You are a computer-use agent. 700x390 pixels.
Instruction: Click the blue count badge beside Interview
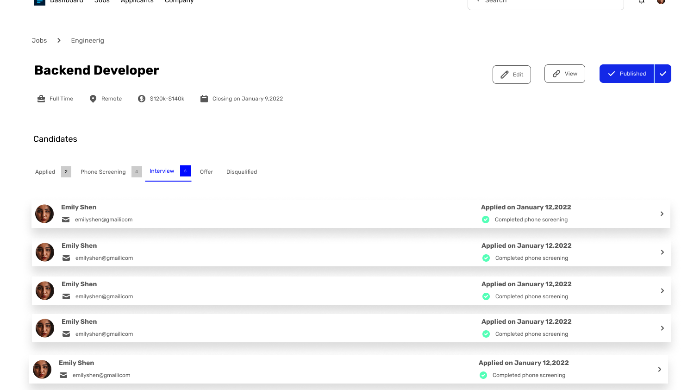coord(185,171)
